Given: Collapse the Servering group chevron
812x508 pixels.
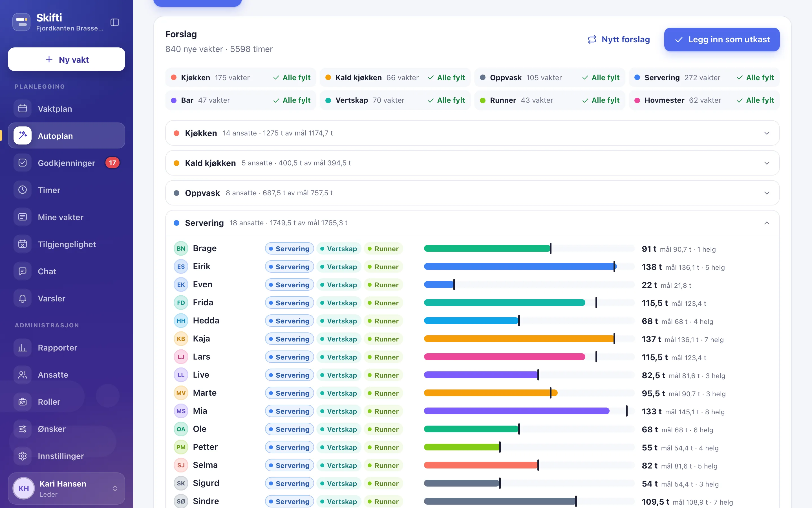Looking at the screenshot, I should point(767,223).
